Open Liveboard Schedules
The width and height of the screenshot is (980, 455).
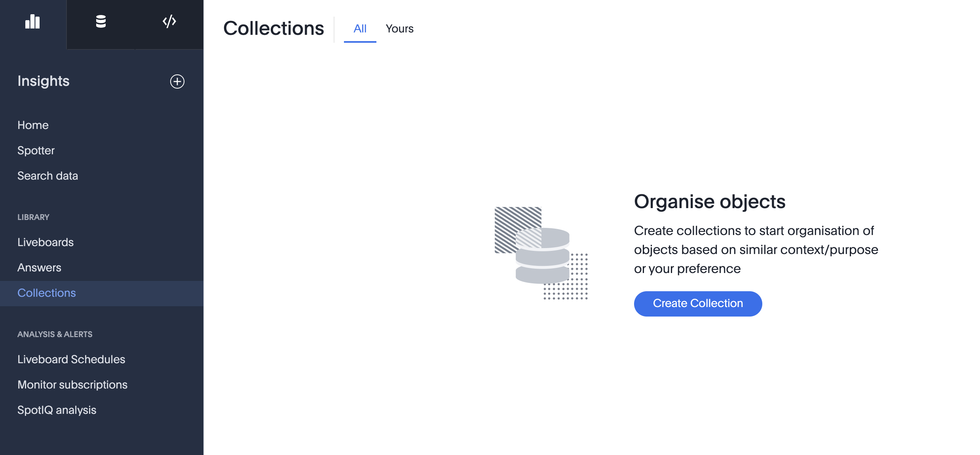(71, 359)
